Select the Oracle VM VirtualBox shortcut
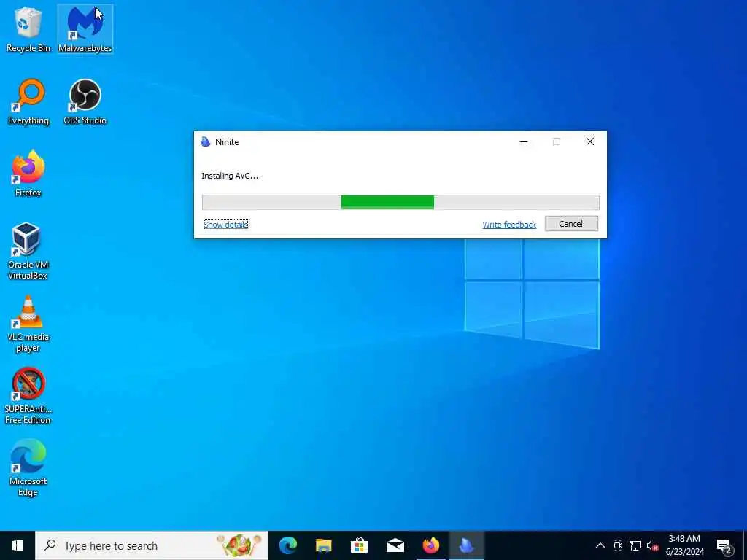Viewport: 747px width, 560px height. 28,251
